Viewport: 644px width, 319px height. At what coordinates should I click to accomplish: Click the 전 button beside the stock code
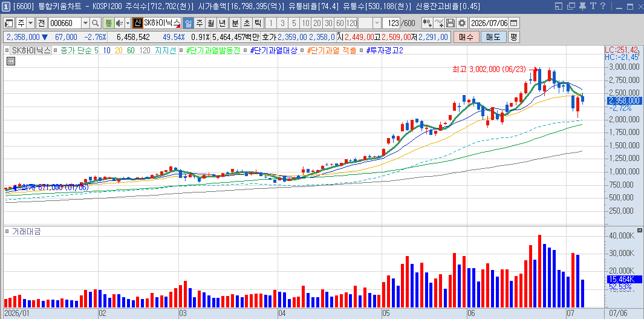tap(42, 23)
